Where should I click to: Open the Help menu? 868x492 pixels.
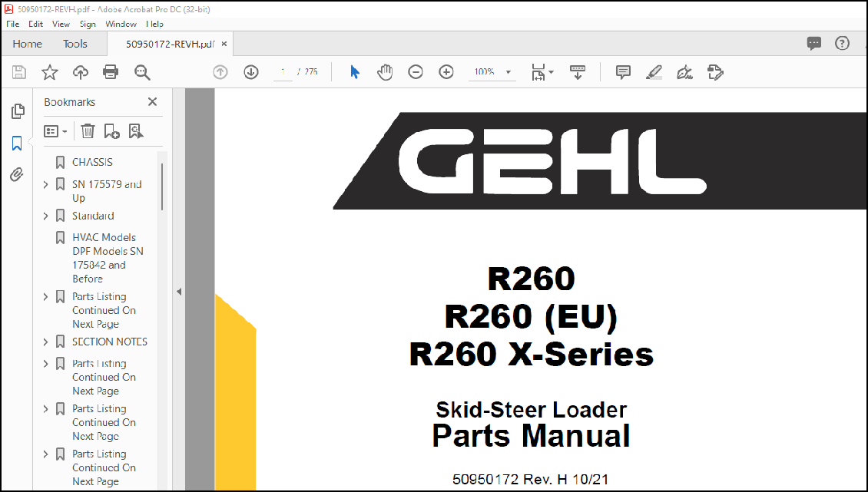tap(154, 24)
